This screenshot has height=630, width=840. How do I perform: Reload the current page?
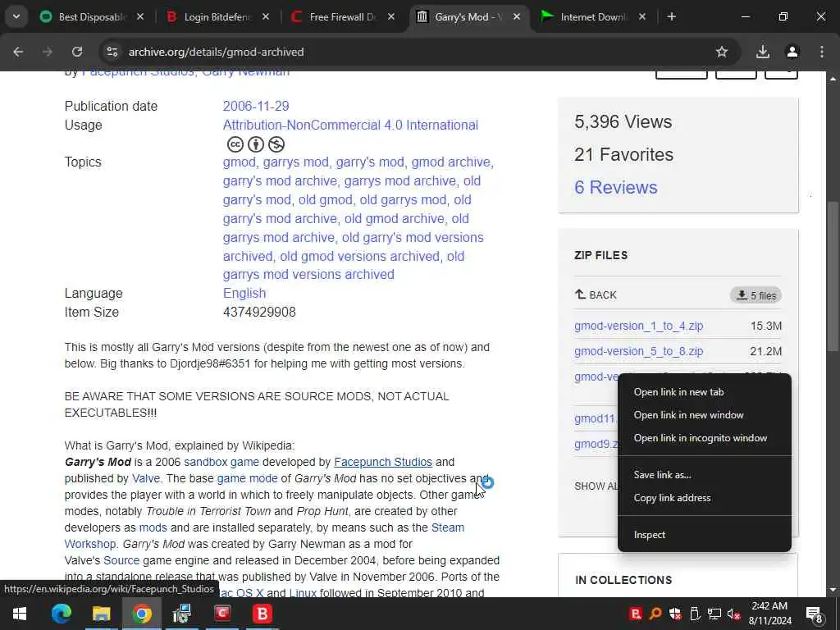point(77,52)
